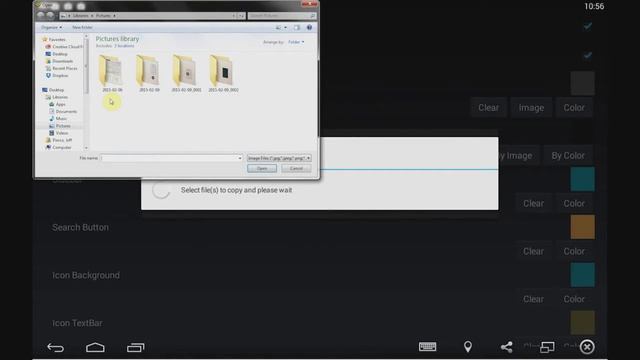The height and width of the screenshot is (360, 640).
Task: Click the File name input field
Action: [x=171, y=158]
